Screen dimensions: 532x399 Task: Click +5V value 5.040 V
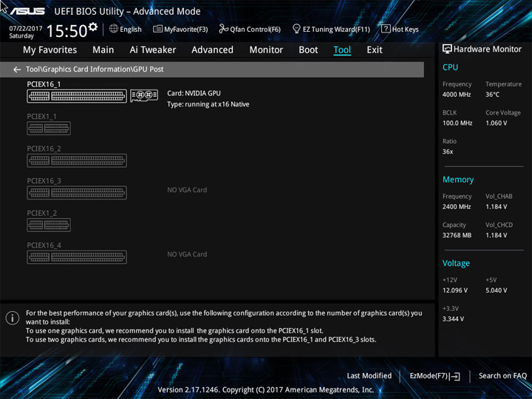[x=496, y=290]
